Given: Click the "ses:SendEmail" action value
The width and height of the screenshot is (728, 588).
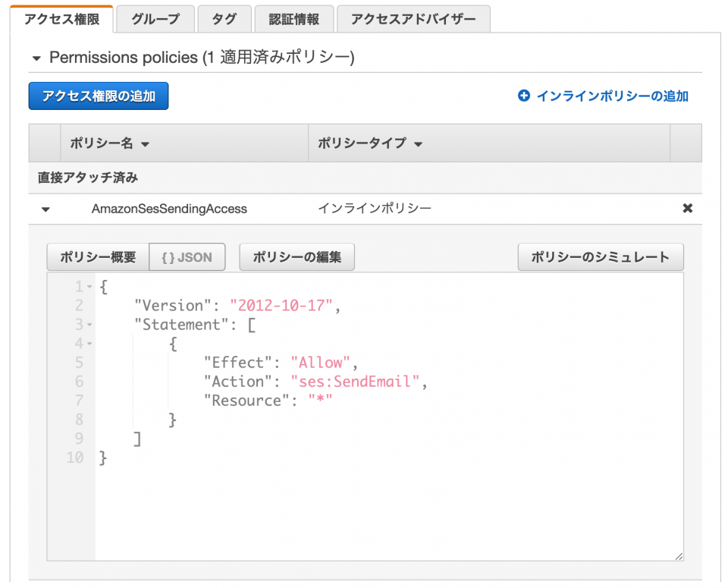Looking at the screenshot, I should (355, 382).
